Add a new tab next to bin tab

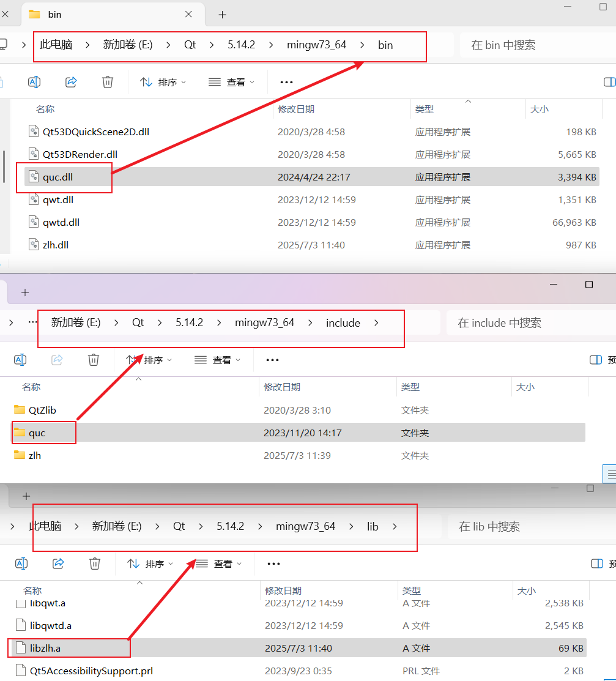(x=222, y=15)
